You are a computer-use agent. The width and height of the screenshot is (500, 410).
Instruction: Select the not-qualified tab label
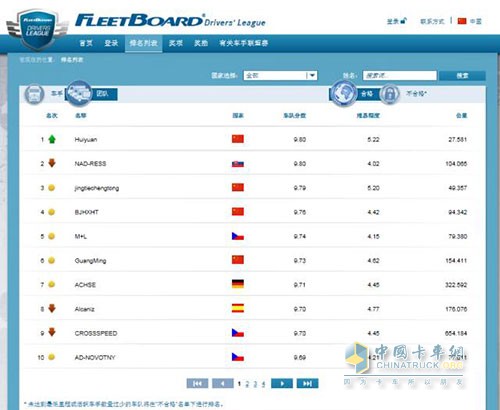416,93
